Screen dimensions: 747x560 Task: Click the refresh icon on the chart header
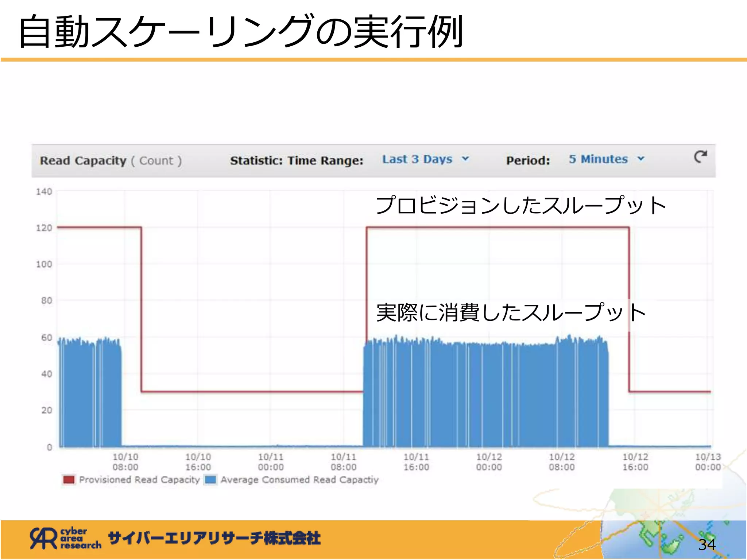[700, 157]
